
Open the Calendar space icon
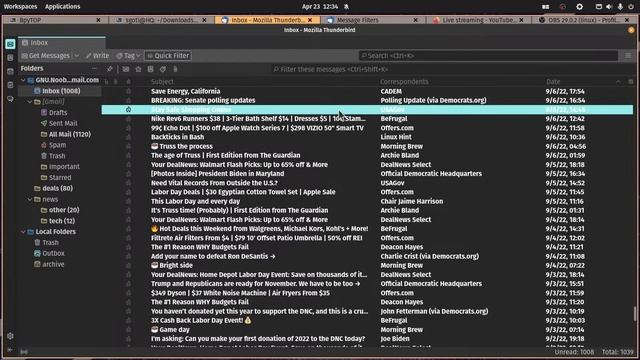[x=10, y=71]
